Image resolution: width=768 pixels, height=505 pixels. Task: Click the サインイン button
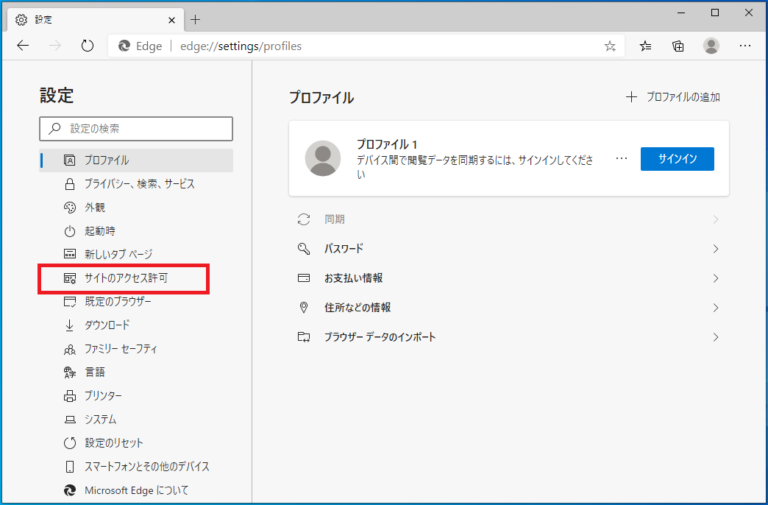(677, 159)
